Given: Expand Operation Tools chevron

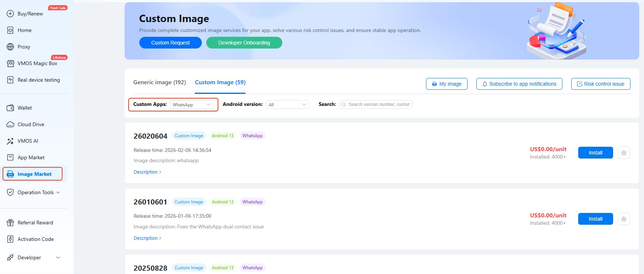Looking at the screenshot, I should click(x=58, y=192).
